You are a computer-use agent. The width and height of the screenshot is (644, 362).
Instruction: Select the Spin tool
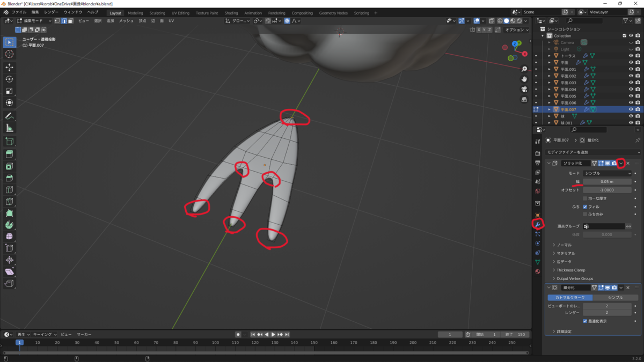point(9,225)
